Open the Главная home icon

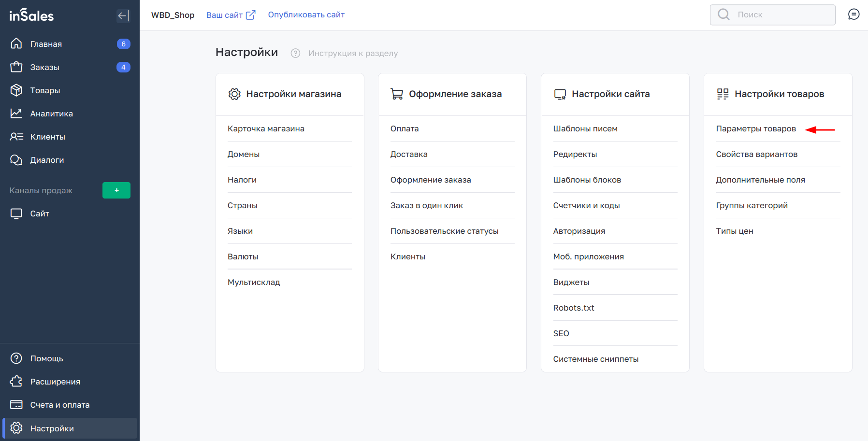coord(16,43)
